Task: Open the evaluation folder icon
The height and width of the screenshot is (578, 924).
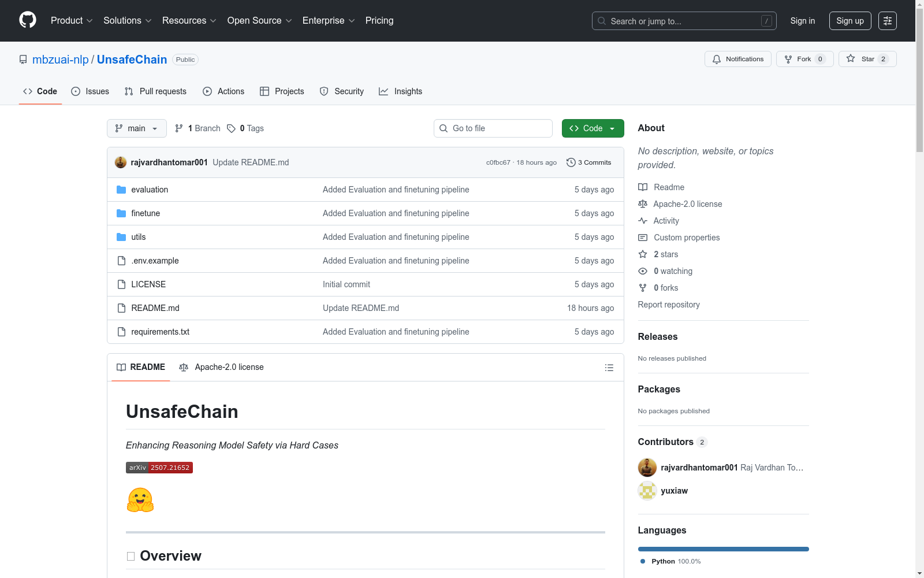Action: click(x=121, y=190)
